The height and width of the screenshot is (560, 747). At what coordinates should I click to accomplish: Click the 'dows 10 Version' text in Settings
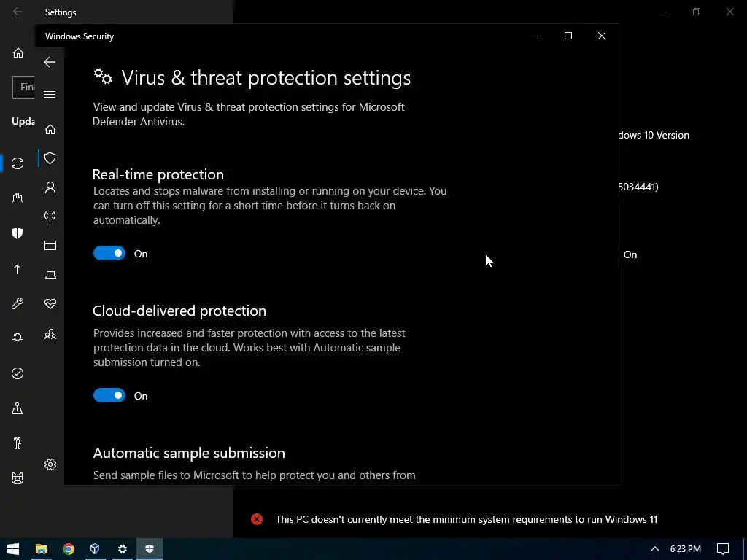pos(654,135)
